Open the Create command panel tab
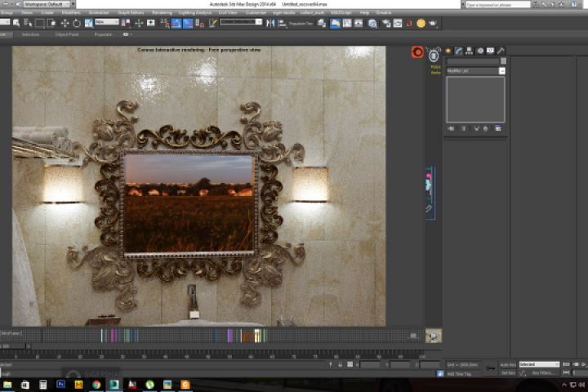588x392 pixels. pyautogui.click(x=448, y=51)
